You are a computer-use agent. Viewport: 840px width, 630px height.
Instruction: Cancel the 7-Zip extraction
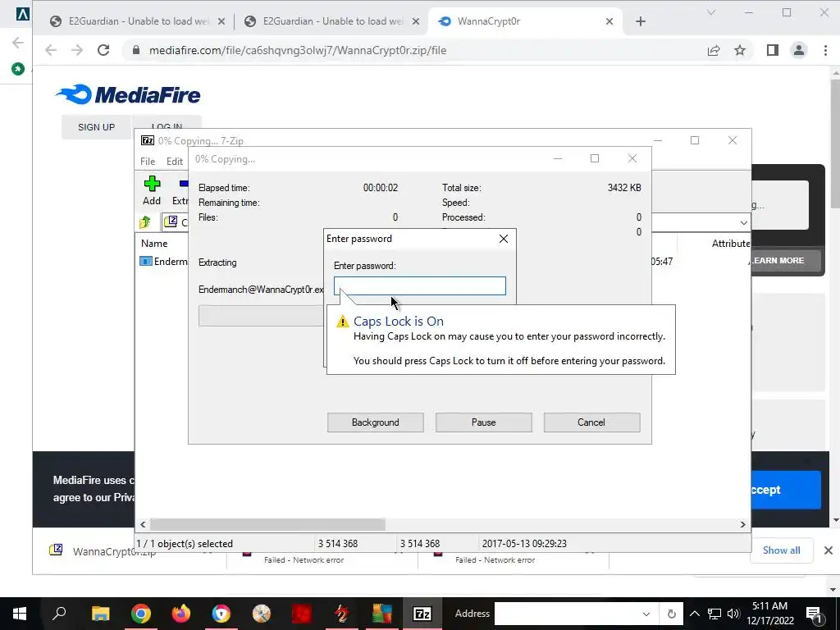(591, 422)
